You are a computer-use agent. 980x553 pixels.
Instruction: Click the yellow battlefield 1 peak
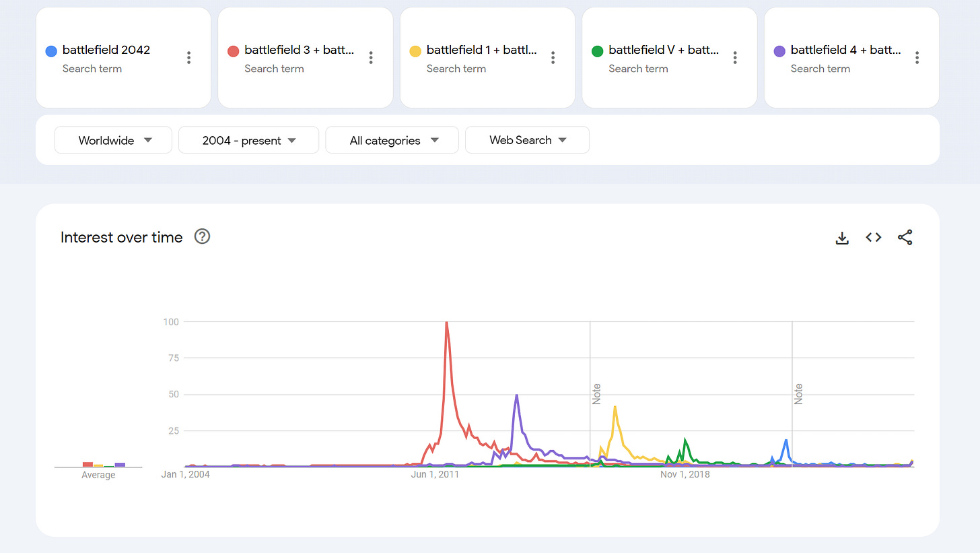click(615, 407)
